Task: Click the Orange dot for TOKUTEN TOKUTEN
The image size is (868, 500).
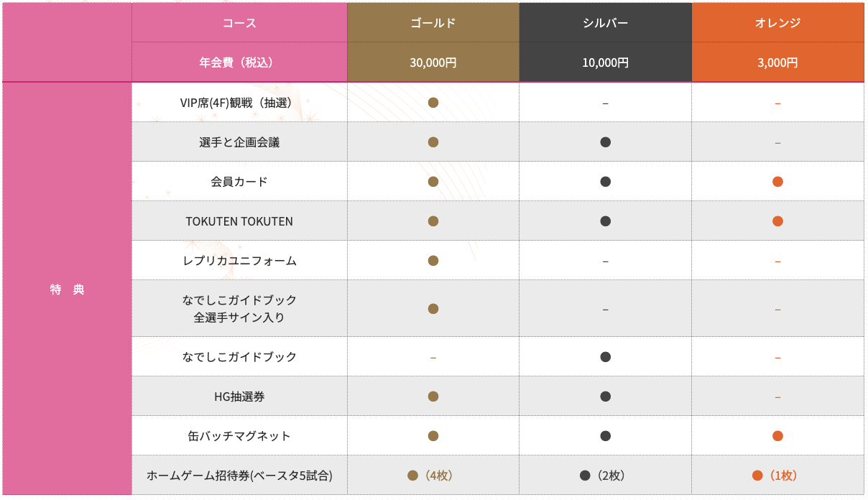Action: point(777,221)
